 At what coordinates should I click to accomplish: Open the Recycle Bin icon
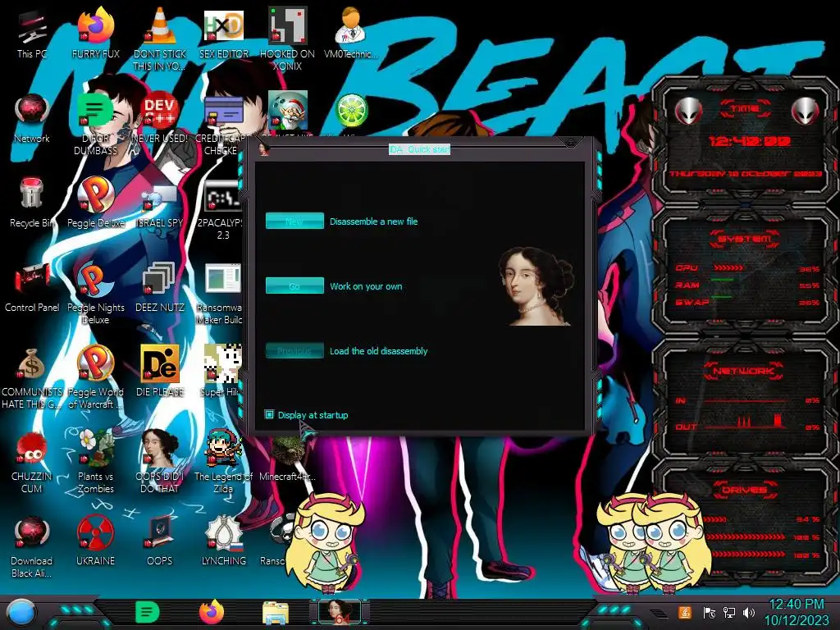(x=32, y=194)
